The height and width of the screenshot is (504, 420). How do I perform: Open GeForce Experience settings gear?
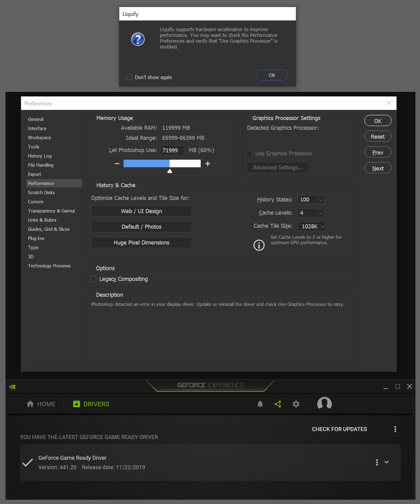[x=296, y=404]
